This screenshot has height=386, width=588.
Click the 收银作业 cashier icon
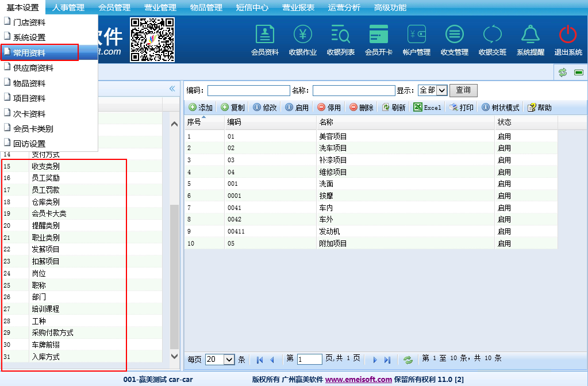[303, 36]
